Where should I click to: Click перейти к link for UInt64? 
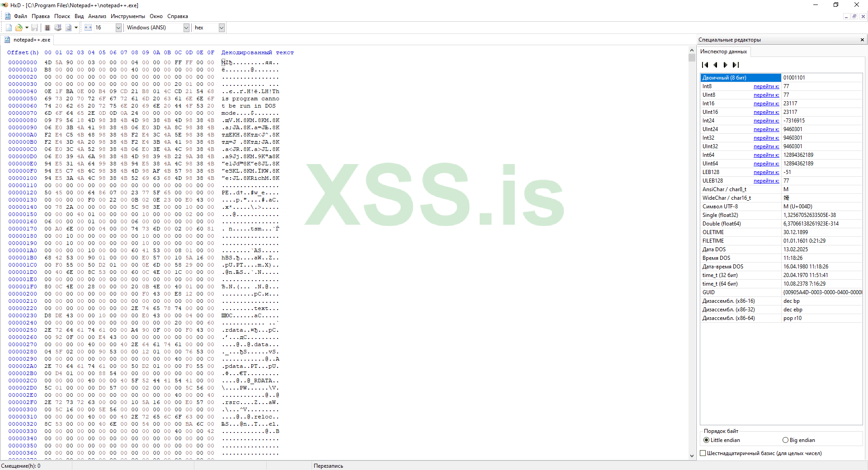click(766, 164)
